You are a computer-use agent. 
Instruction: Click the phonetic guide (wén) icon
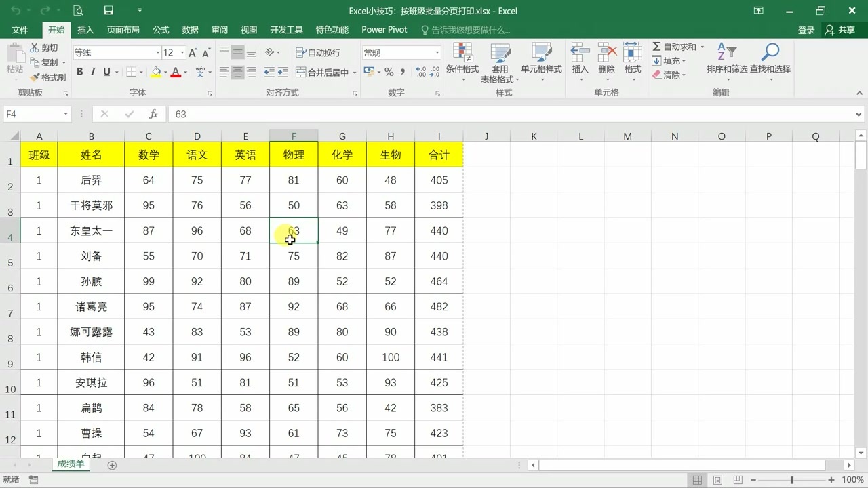point(199,72)
